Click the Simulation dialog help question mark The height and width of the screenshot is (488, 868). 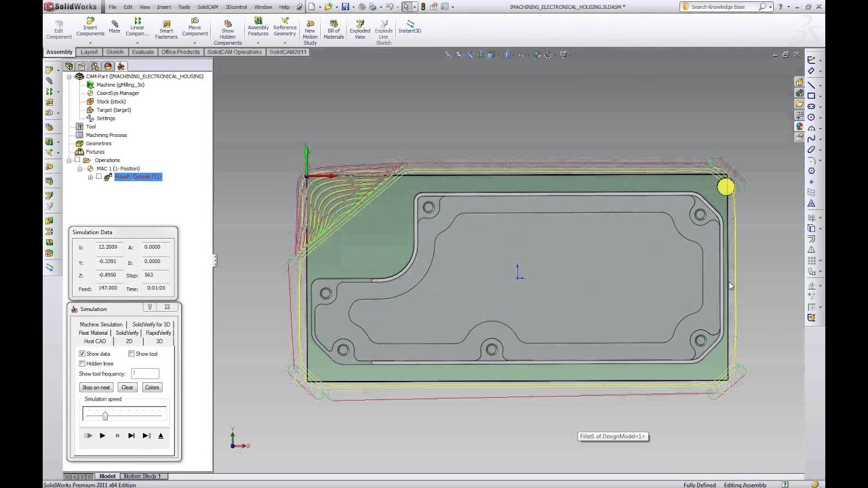tap(150, 307)
